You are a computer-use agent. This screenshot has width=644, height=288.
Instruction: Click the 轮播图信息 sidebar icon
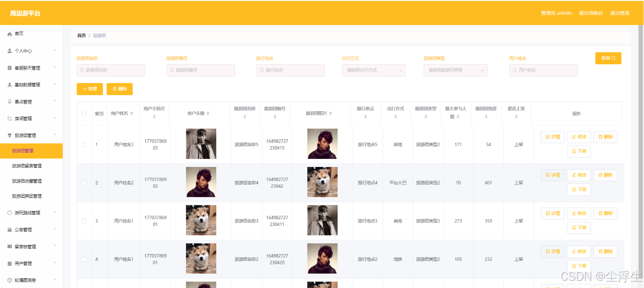pos(10,280)
